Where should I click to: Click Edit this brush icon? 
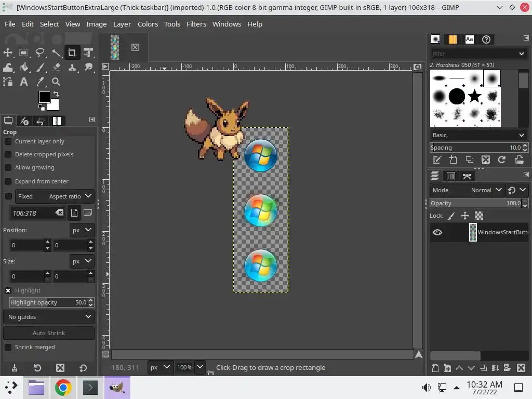(x=436, y=160)
